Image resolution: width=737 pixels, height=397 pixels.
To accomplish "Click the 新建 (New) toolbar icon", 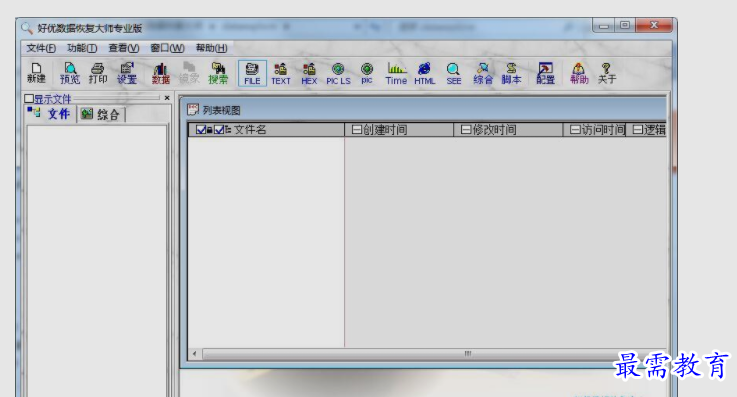I will click(x=36, y=73).
